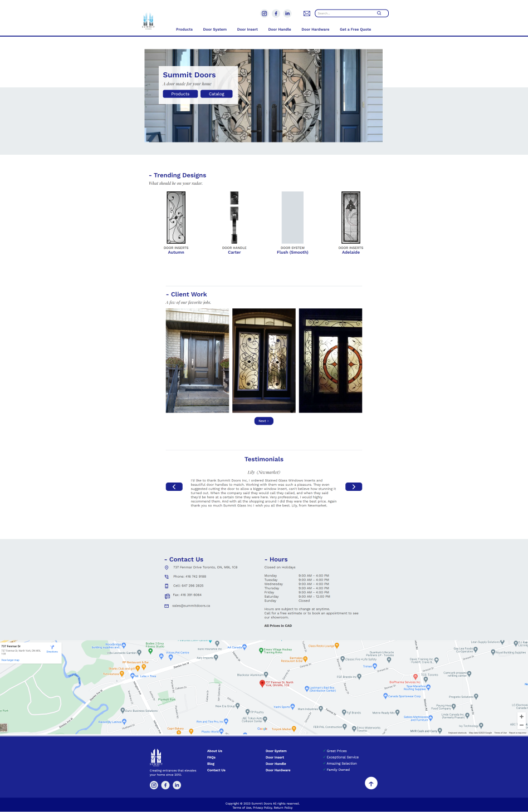Open Door Handle footer link
528x812 pixels.
pos(276,764)
